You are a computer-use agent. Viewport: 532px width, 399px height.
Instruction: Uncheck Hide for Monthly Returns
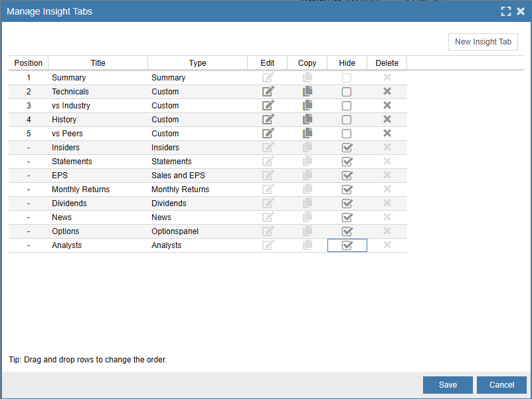click(347, 190)
